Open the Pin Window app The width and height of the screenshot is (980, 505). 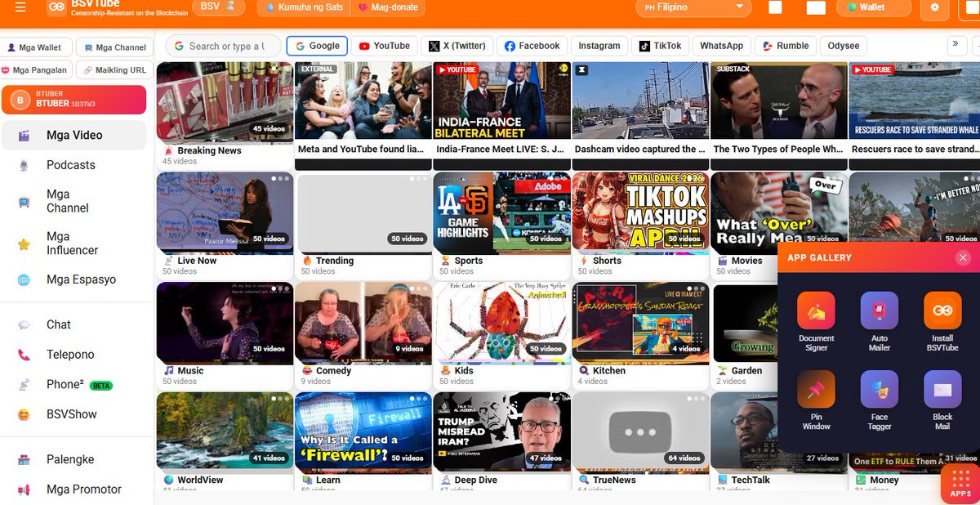(816, 389)
